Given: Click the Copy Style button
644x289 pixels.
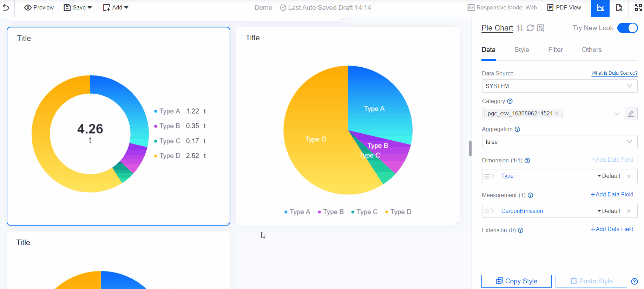Looking at the screenshot, I should click(x=516, y=281).
